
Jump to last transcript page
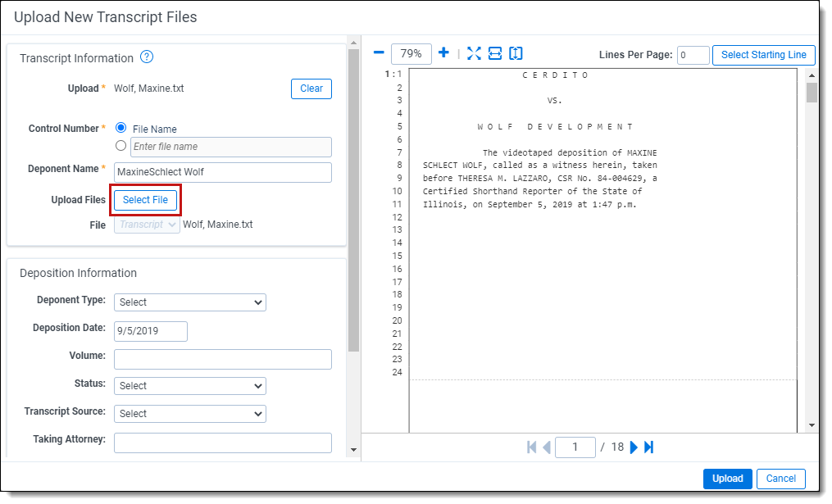(x=649, y=447)
